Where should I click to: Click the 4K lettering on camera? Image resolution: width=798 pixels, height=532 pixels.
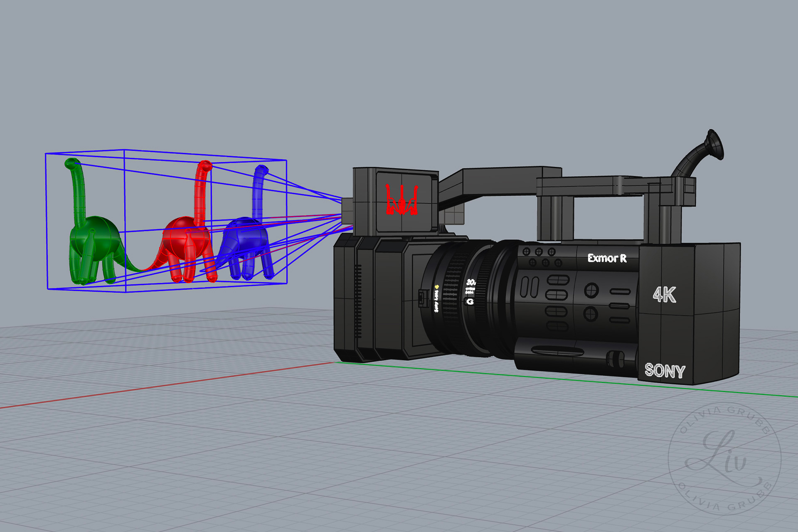click(x=664, y=294)
